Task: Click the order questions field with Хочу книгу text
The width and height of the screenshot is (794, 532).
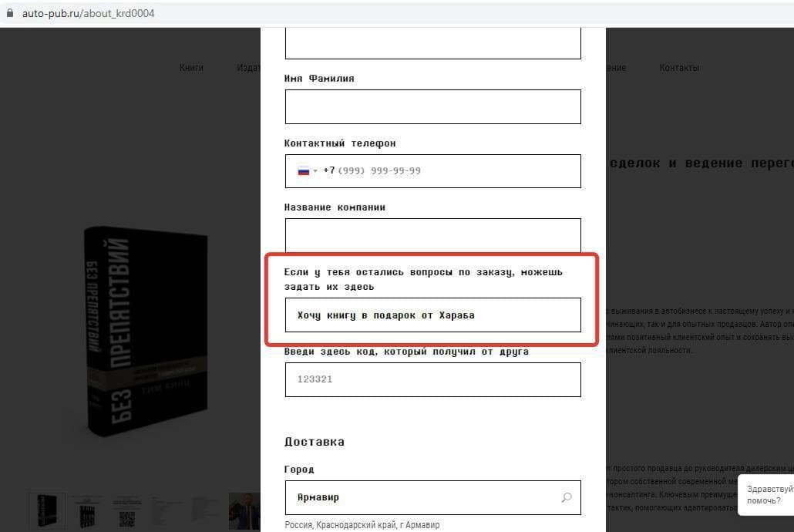Action: [433, 315]
